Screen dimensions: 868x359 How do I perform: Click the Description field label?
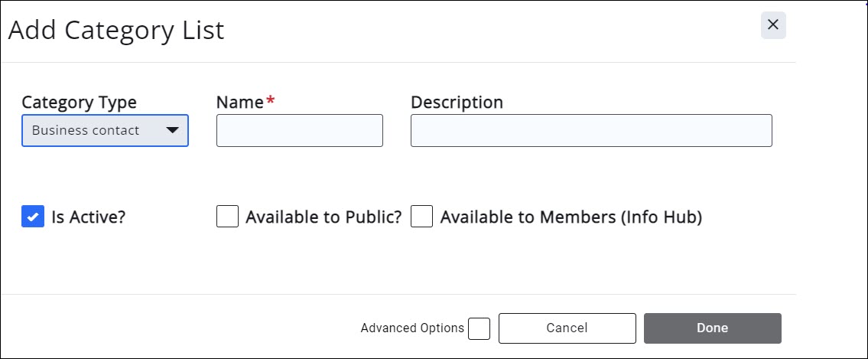(x=457, y=103)
